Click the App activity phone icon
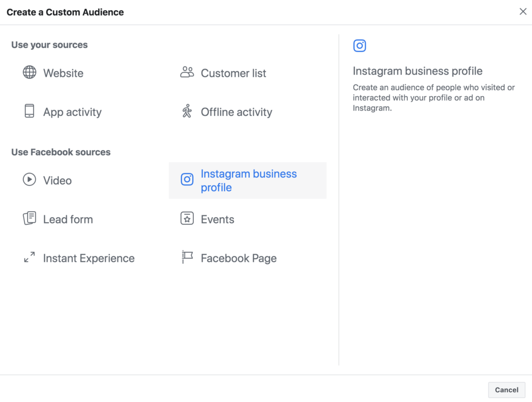 pos(30,111)
